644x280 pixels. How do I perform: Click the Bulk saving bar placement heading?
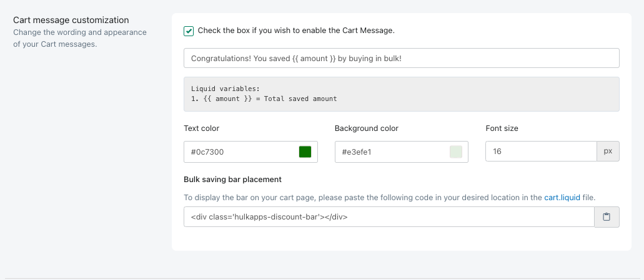pos(232,179)
